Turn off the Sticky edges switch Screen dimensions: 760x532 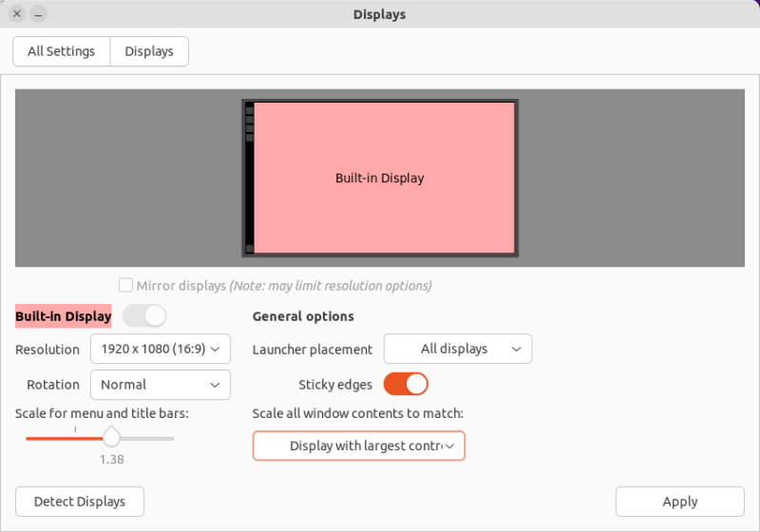pyautogui.click(x=406, y=384)
